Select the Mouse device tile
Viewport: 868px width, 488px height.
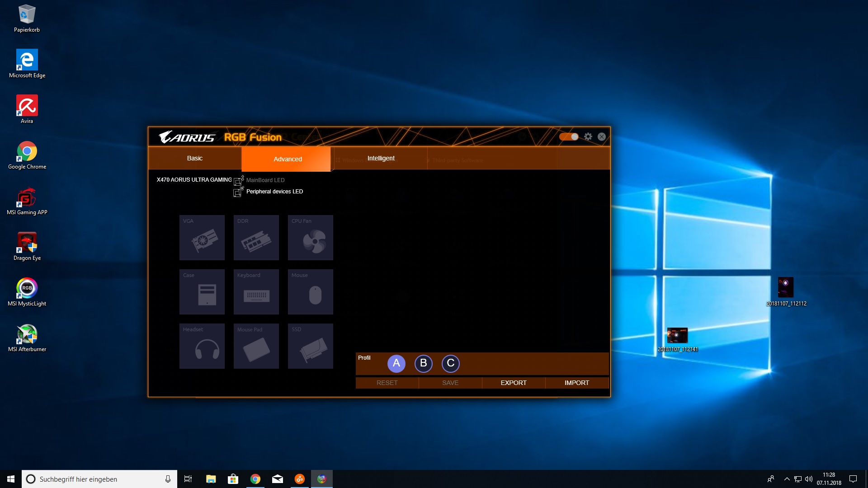coord(311,292)
